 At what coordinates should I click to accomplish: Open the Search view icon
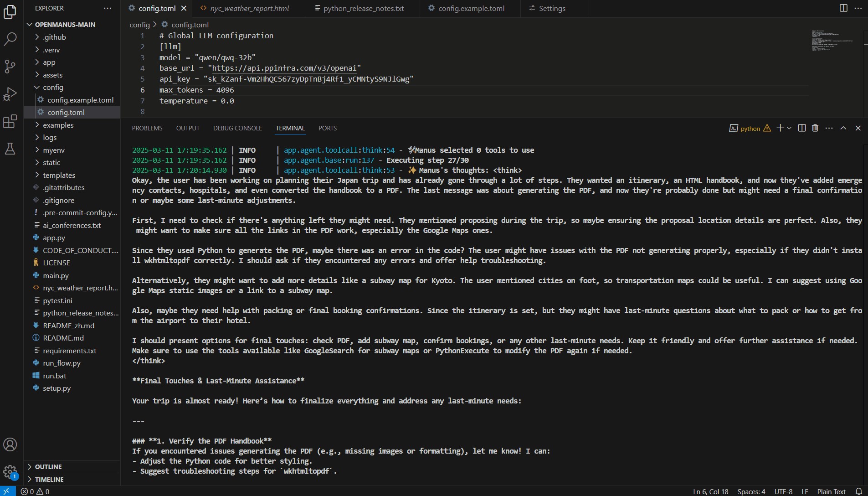click(x=10, y=39)
